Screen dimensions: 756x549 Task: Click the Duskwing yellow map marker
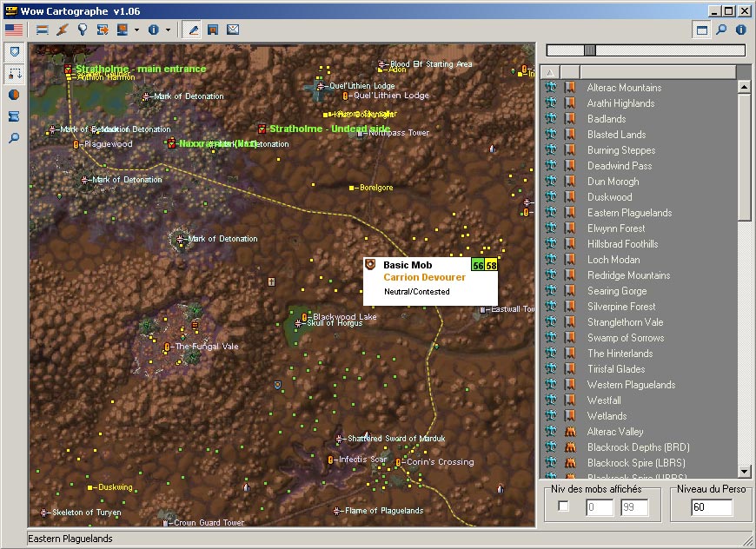(x=90, y=487)
